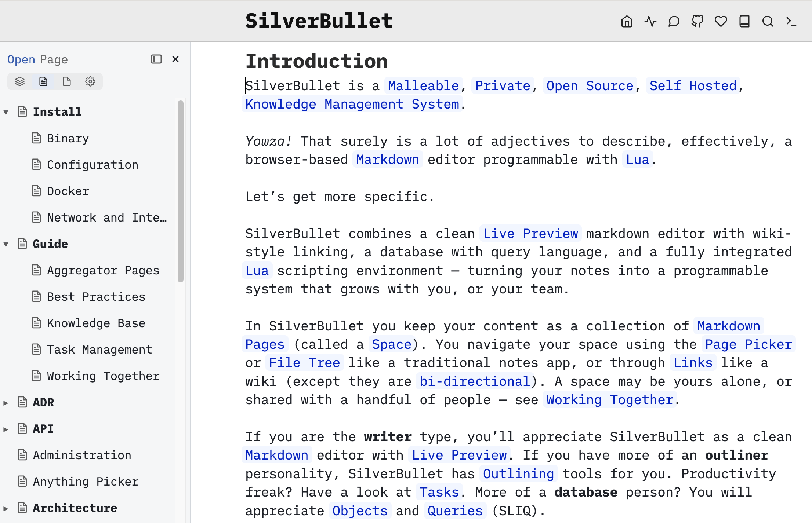This screenshot has width=812, height=523.
Task: Click the heart sponsor icon
Action: [x=721, y=21]
